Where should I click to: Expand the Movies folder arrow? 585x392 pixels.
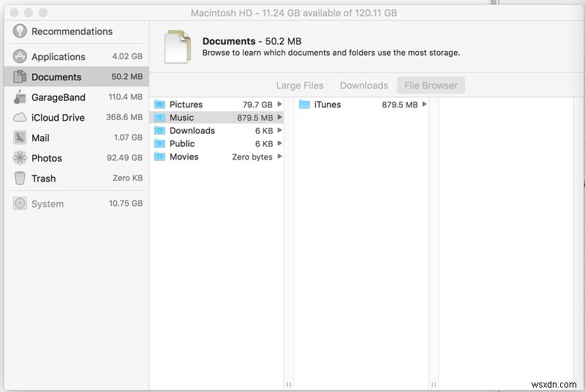click(x=279, y=157)
